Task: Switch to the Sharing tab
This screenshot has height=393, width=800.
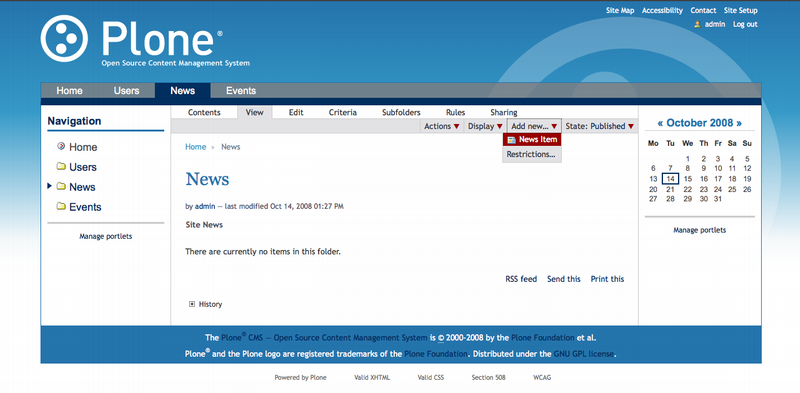Action: (504, 112)
